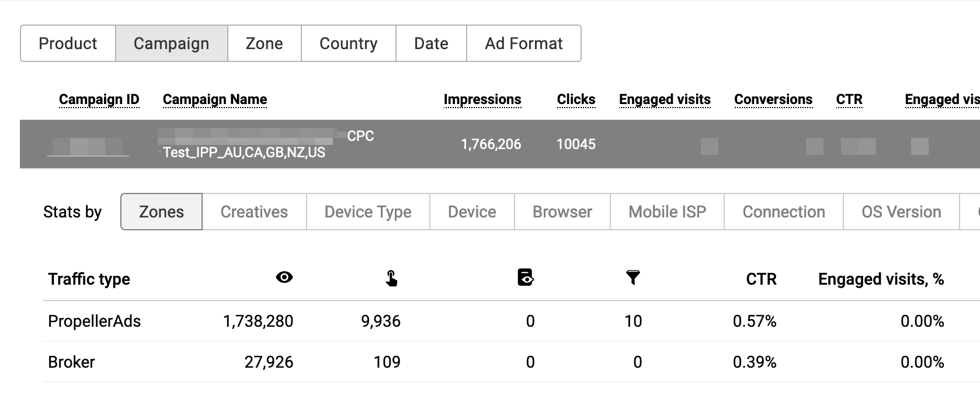
Task: Show stats by Browser
Action: pyautogui.click(x=562, y=212)
